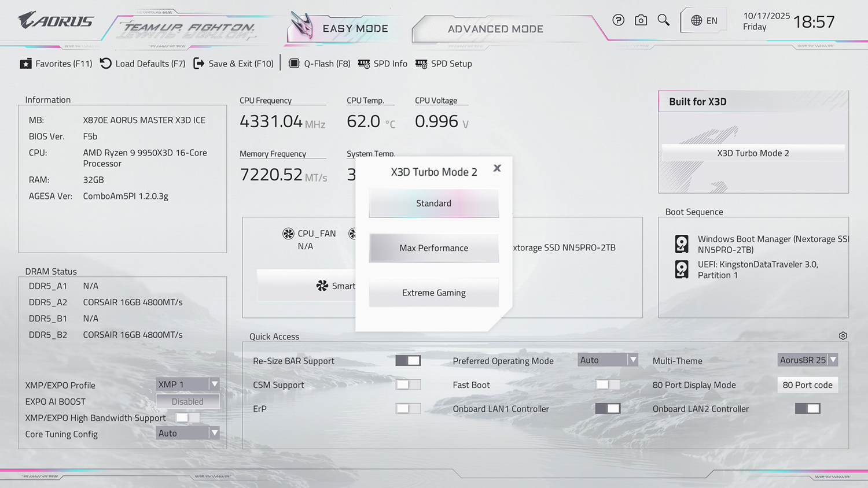The width and height of the screenshot is (868, 488).
Task: Toggle XMP/EXPO High Bandwidth Support switch
Action: click(x=187, y=417)
